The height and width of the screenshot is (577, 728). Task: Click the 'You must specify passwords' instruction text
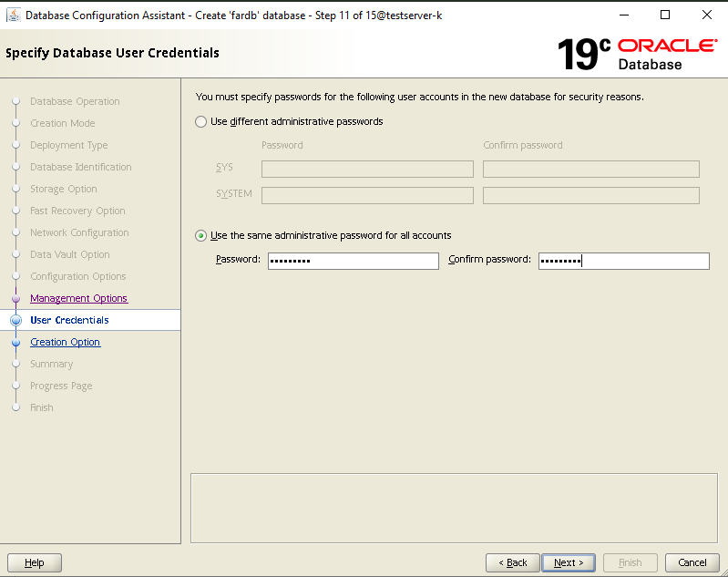click(x=420, y=98)
